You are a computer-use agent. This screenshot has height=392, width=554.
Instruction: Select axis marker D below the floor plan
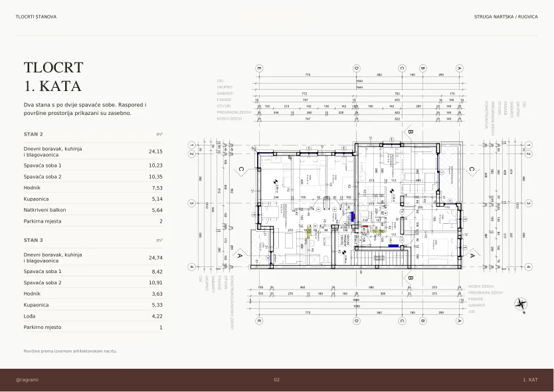(x=357, y=321)
